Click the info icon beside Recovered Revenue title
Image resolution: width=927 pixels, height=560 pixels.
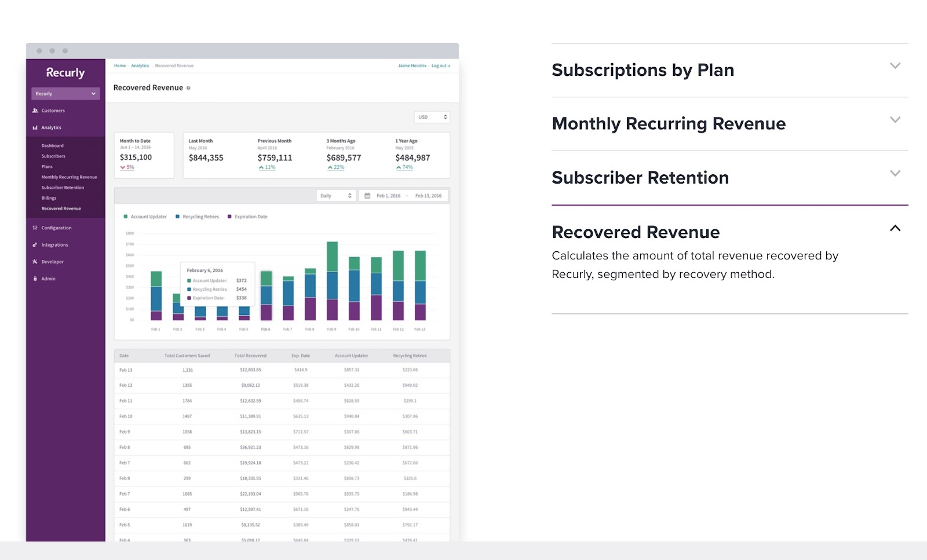188,88
